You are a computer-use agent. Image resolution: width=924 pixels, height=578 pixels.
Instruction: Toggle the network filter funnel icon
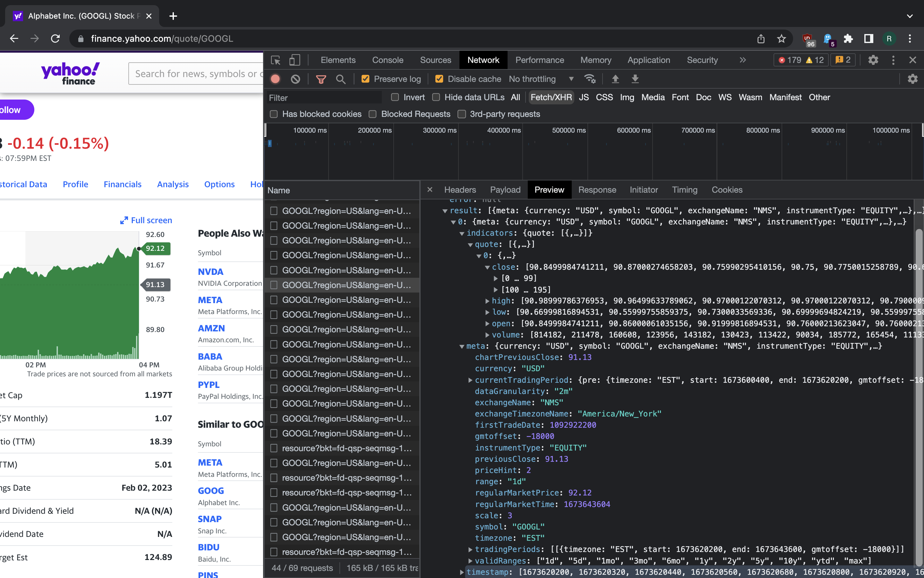pyautogui.click(x=321, y=79)
